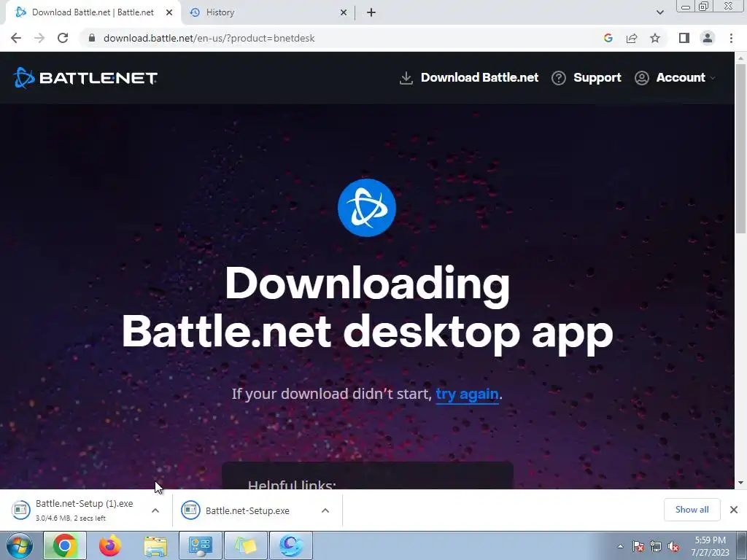
Task: Click the Show desktop strip by the clock
Action: pyautogui.click(x=742, y=545)
